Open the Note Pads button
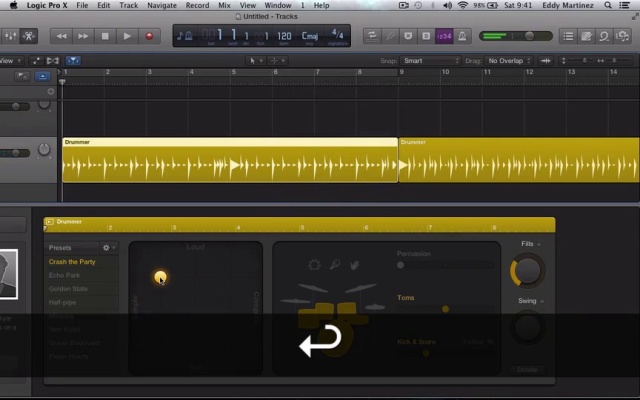 586,36
